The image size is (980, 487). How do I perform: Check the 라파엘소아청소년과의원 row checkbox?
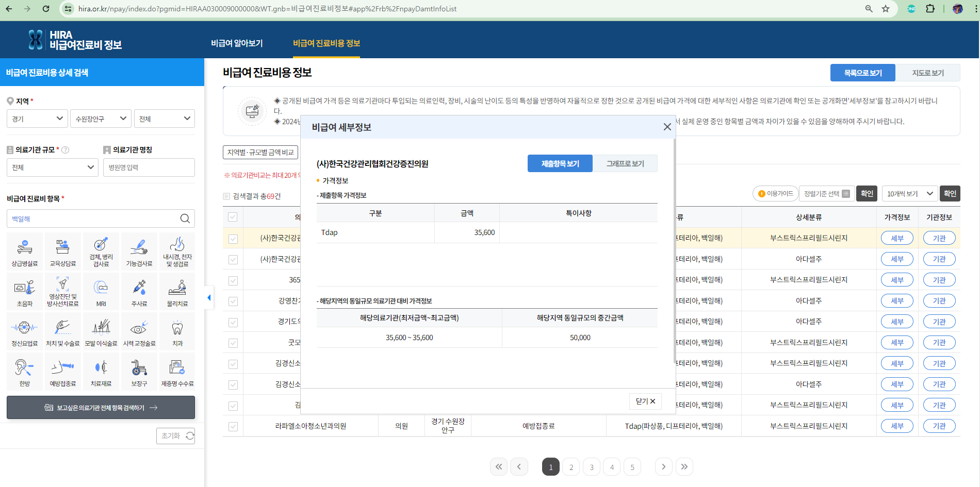(x=233, y=426)
